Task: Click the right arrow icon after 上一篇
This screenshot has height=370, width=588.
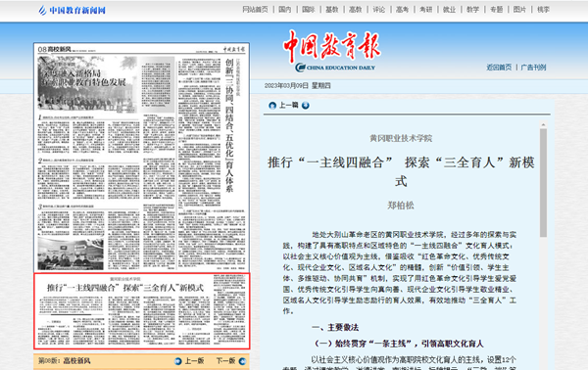Action: [x=306, y=106]
